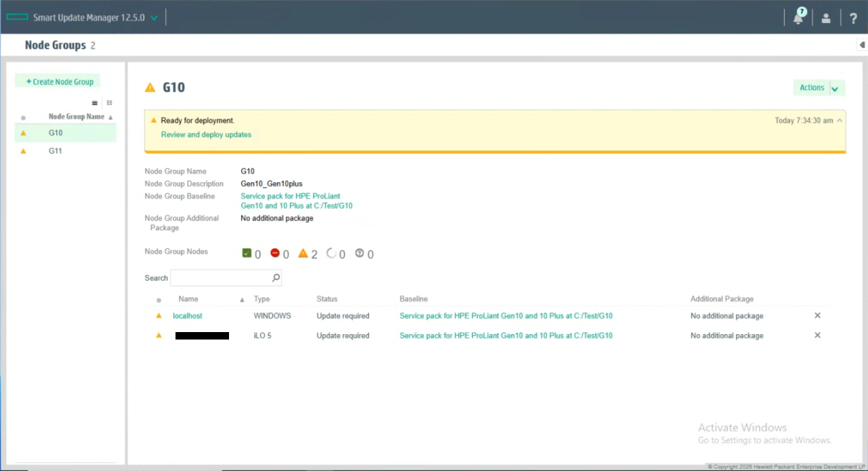This screenshot has width=868, height=471.
Task: Click warning icon in iLO 5 row
Action: point(159,335)
